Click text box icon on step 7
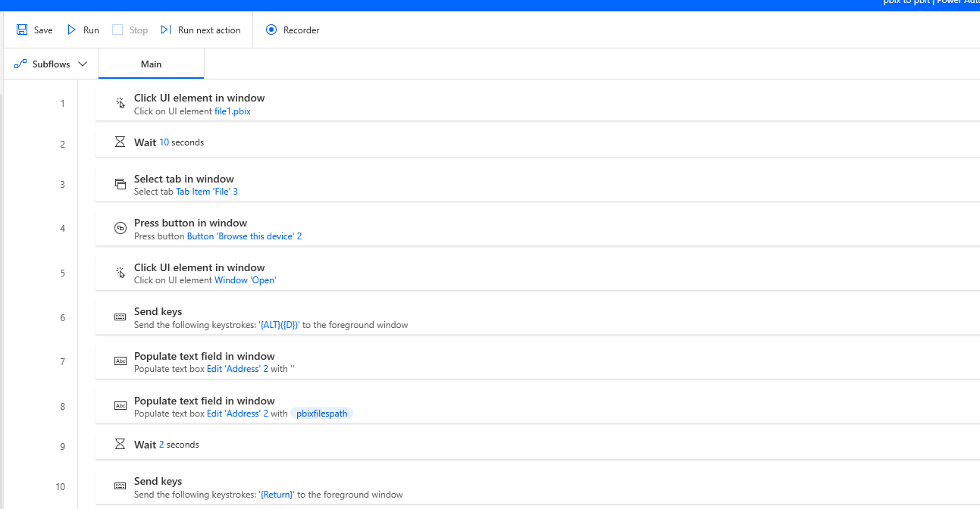 pos(120,361)
